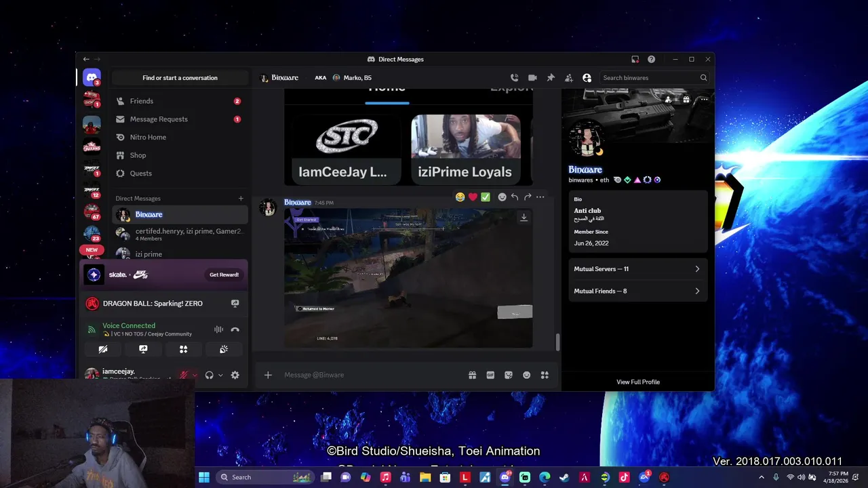The image size is (868, 488).
Task: Open the Shop
Action: click(179, 155)
